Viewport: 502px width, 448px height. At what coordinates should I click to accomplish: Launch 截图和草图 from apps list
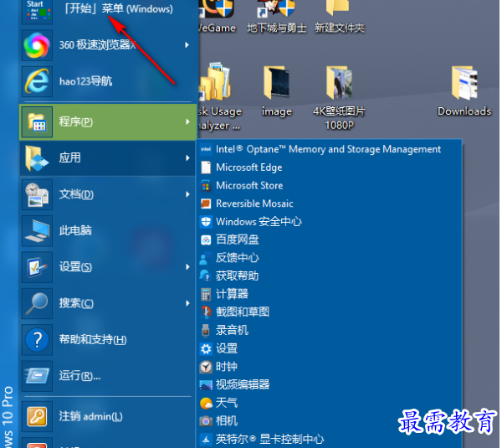[x=329, y=312]
